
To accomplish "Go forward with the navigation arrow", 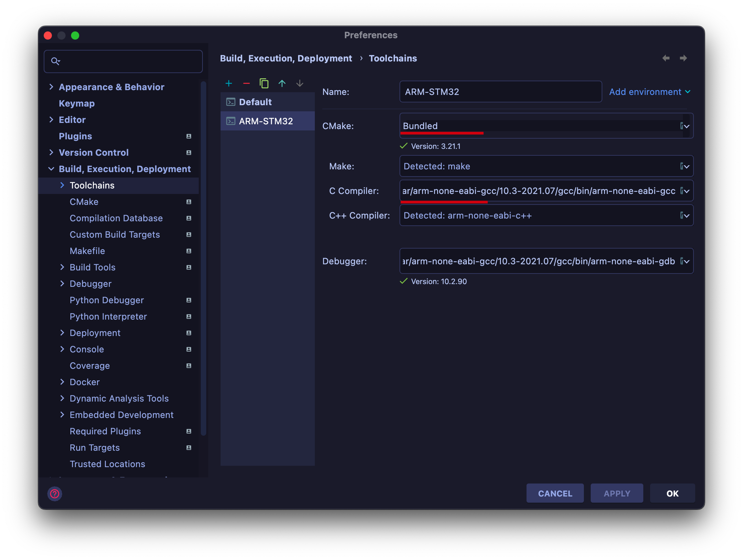I will (x=683, y=58).
